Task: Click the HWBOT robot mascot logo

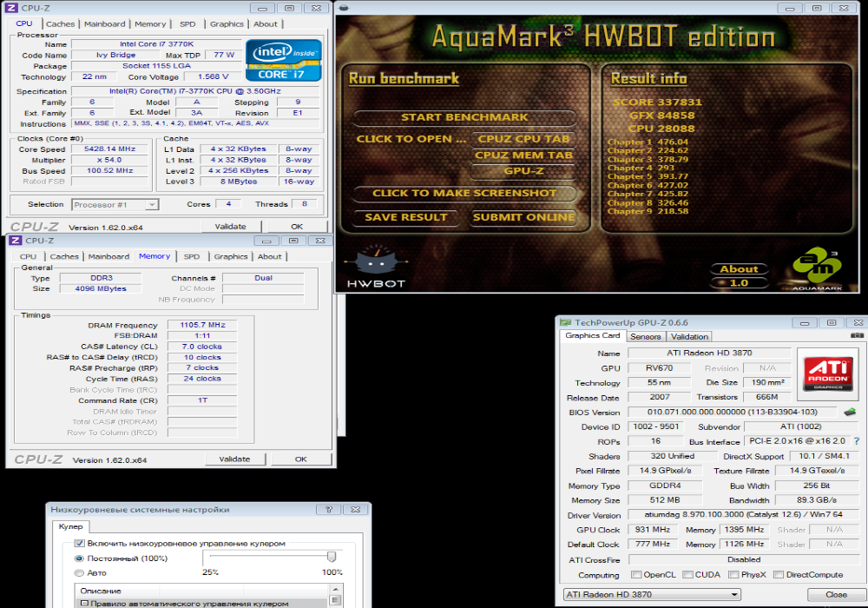Action: coord(376,259)
